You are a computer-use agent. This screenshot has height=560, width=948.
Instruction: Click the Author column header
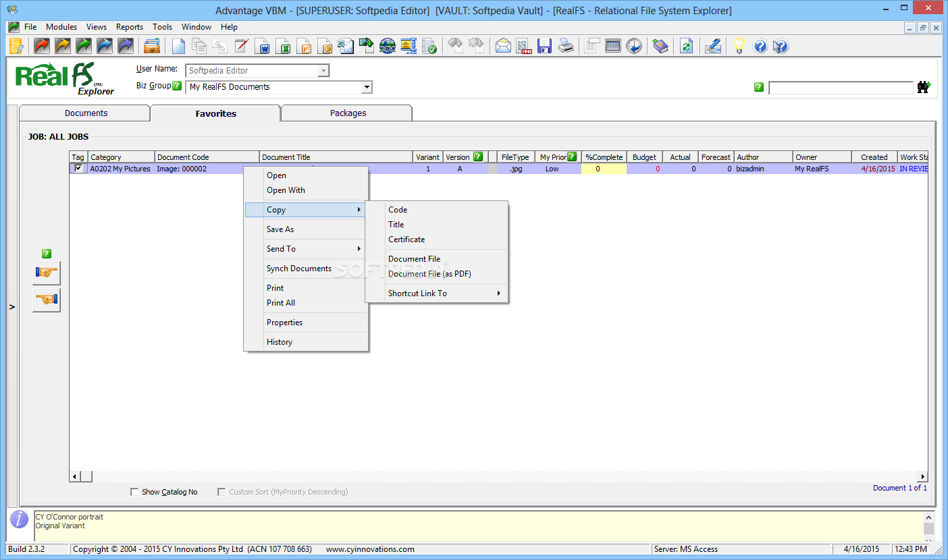pyautogui.click(x=763, y=157)
